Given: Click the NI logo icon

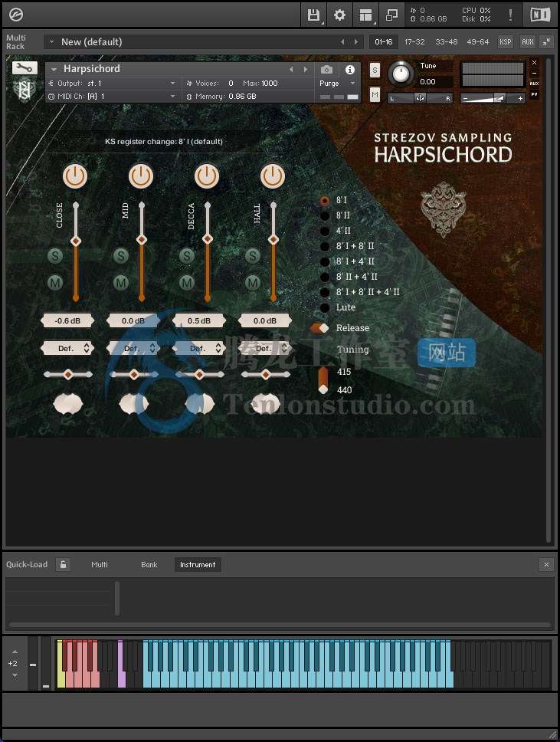Looking at the screenshot, I should coord(539,15).
